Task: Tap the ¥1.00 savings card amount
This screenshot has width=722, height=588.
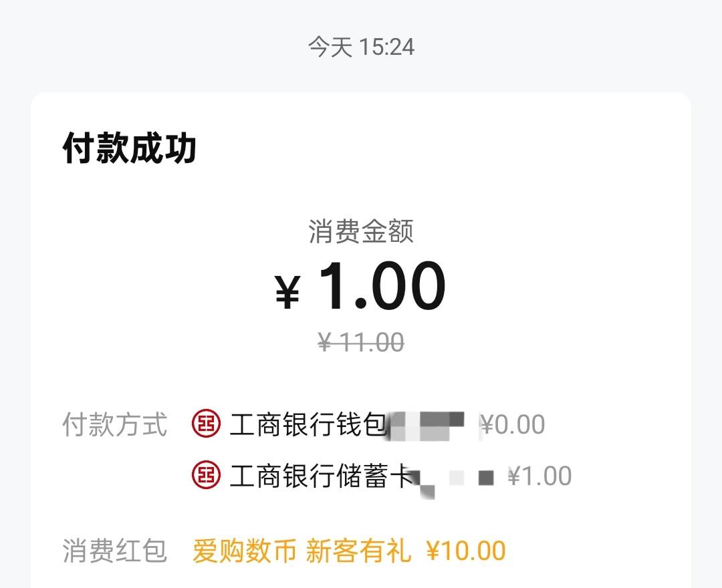Action: click(539, 476)
